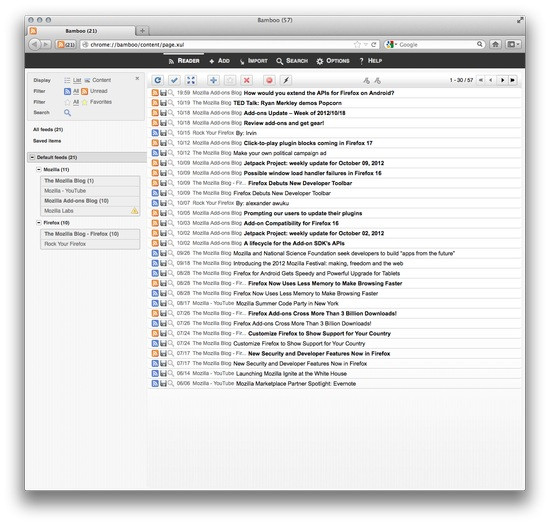Select the Rock Your Firefox feed
Image resolution: width=550 pixels, height=525 pixels.
(90, 244)
